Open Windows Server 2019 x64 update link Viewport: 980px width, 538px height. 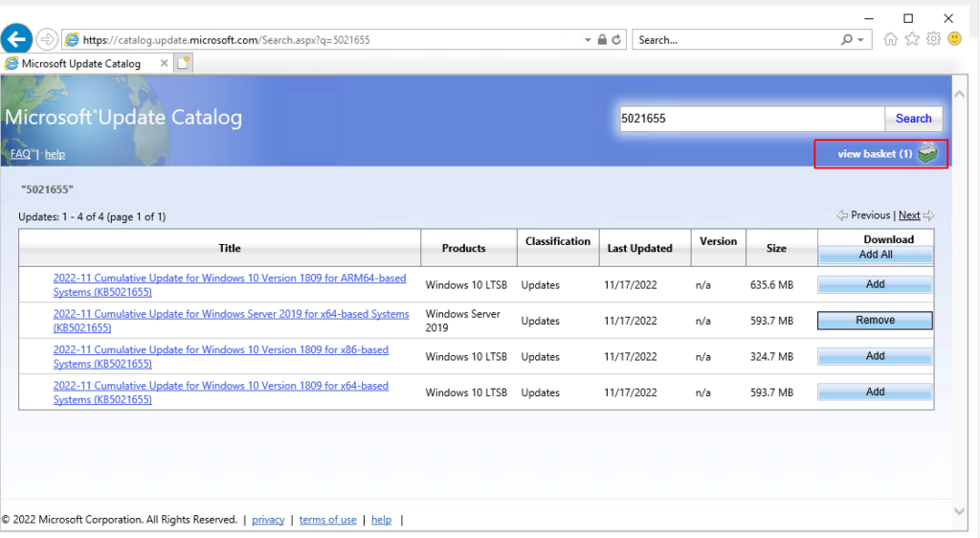(x=232, y=321)
